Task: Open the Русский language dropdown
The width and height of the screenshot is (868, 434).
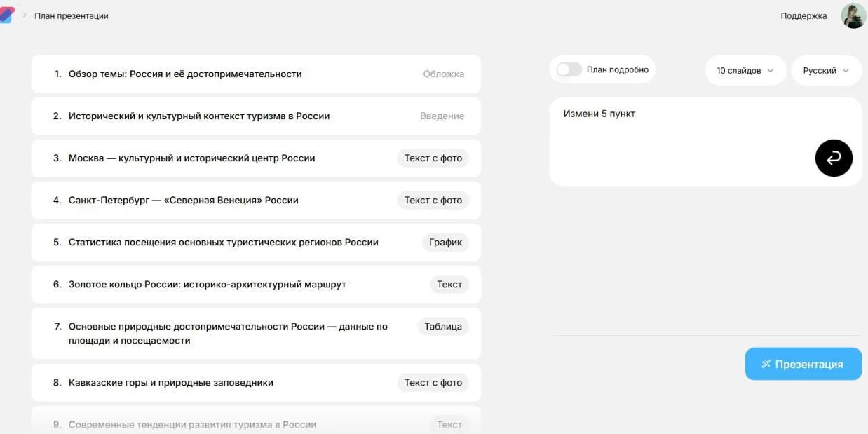Action: click(825, 70)
